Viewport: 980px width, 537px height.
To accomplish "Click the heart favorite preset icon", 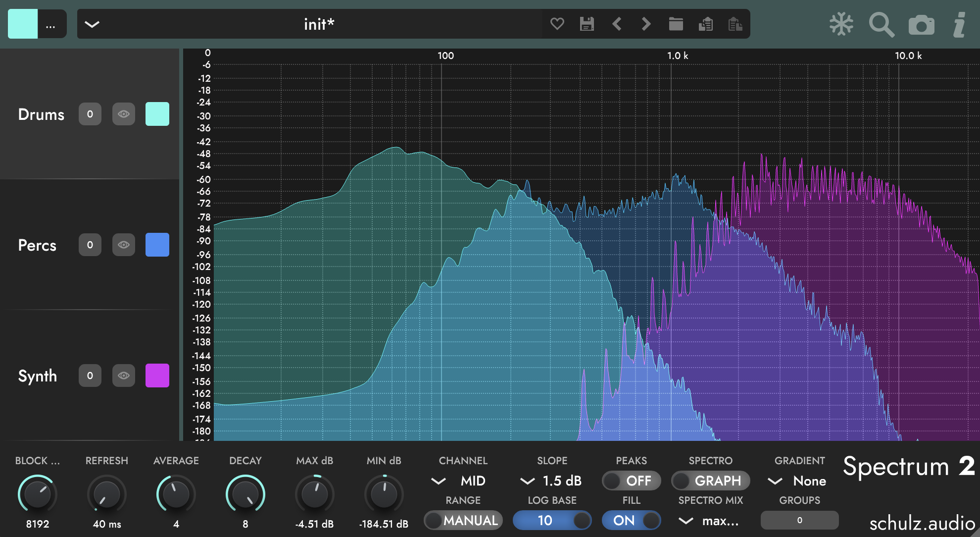I will [557, 24].
